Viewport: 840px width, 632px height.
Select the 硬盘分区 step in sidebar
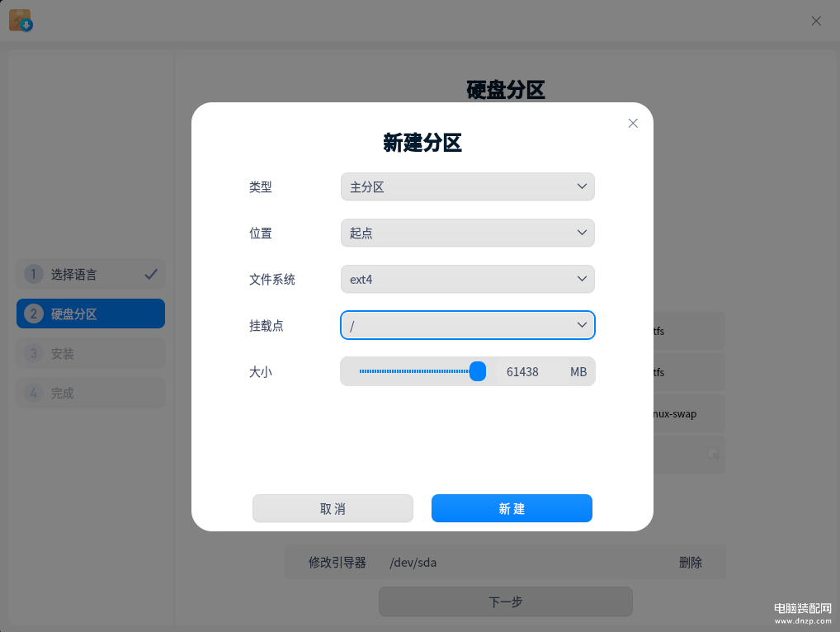pos(91,314)
